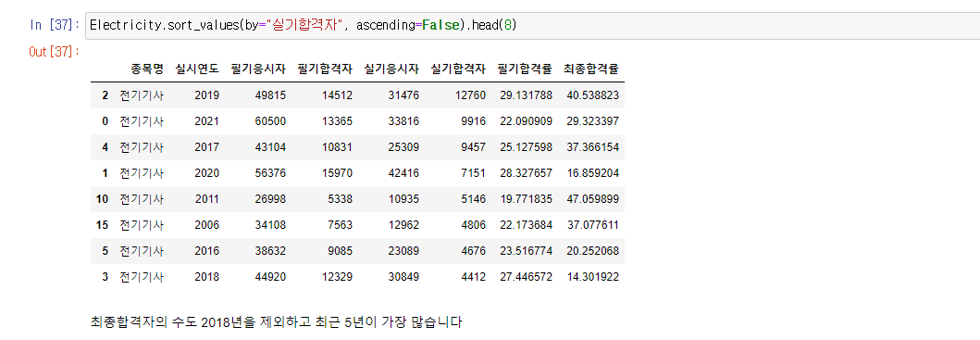Select the 실시연도 column header

click(x=197, y=69)
